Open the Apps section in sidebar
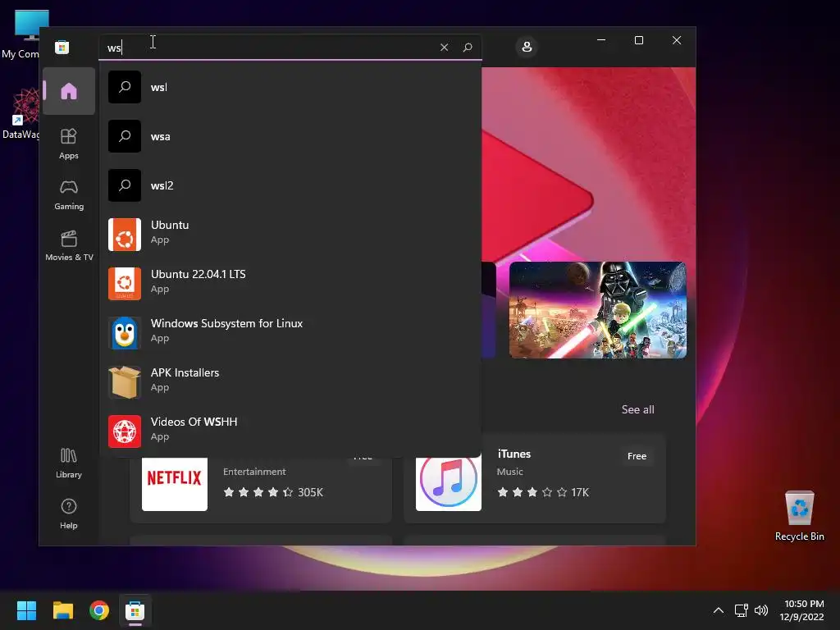This screenshot has height=630, width=840. [69, 144]
